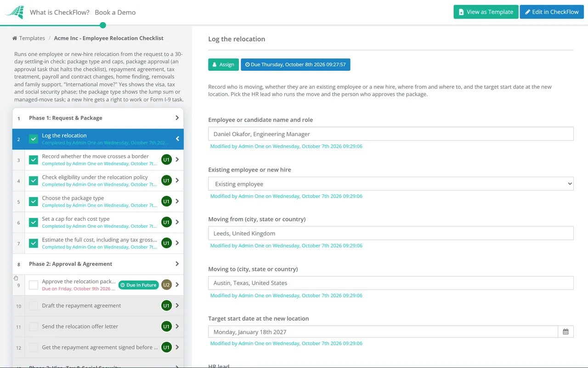Toggle checkbox for 'Estimate the full cost'
The height and width of the screenshot is (368, 588).
pyautogui.click(x=34, y=243)
